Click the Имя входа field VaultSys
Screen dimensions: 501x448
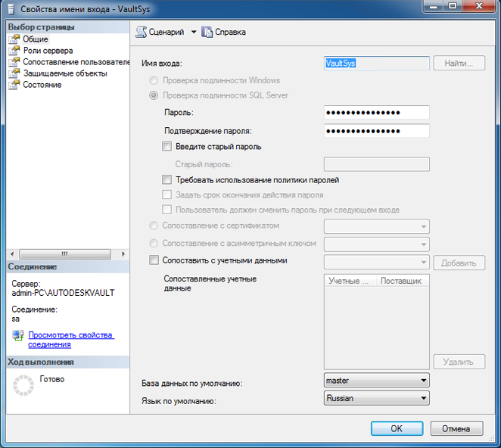(376, 63)
